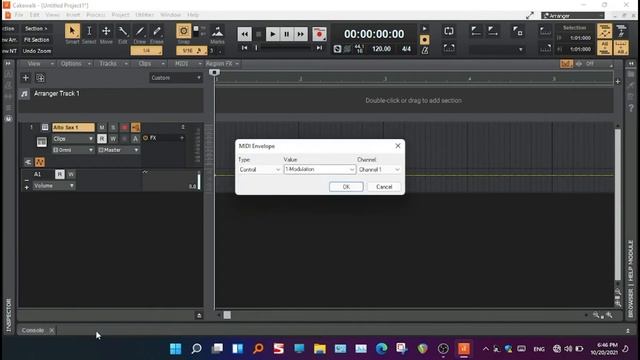Toggle write W on lane A1
The width and height of the screenshot is (640, 360).
[x=71, y=174]
